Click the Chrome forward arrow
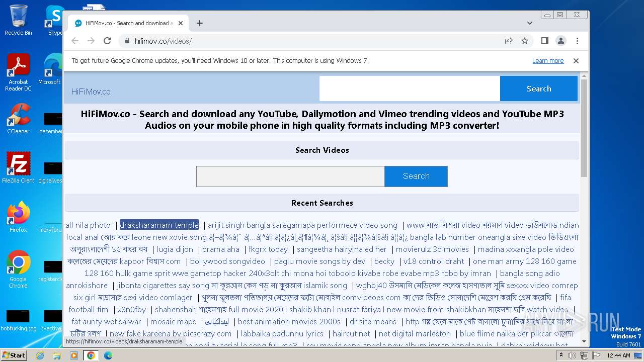644x362 pixels. point(91,41)
